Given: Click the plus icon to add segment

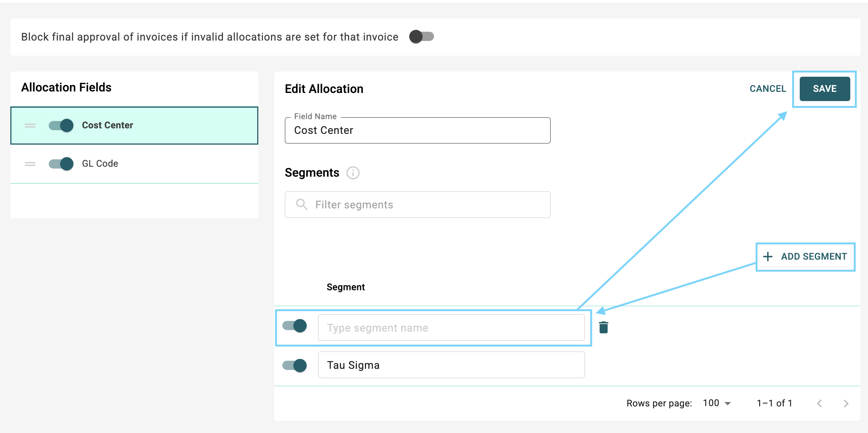Looking at the screenshot, I should 768,256.
